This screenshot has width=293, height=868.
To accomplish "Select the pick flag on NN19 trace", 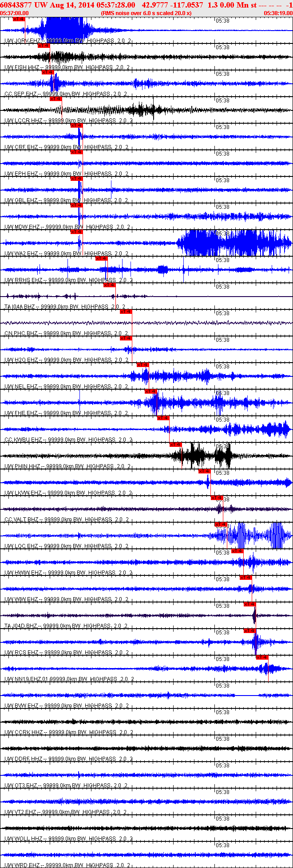I will pyautogui.click(x=262, y=657).
